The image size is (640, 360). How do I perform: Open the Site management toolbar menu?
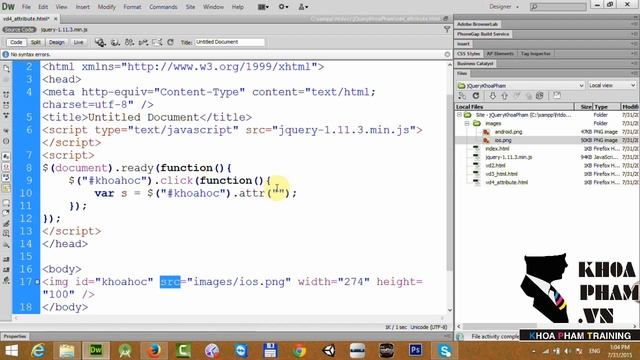(303, 7)
